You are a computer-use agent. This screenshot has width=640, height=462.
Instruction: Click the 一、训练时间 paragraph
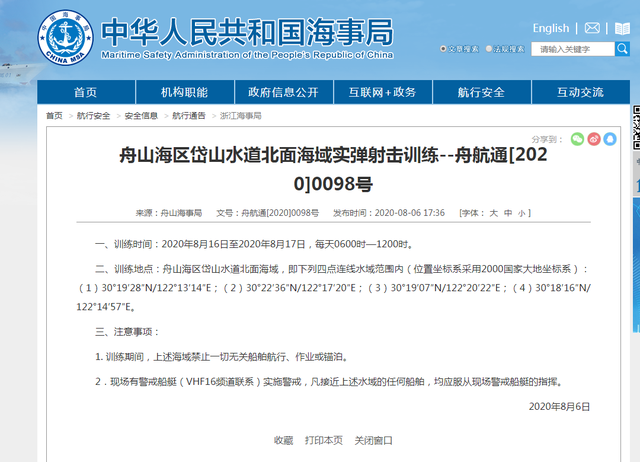tap(255, 244)
